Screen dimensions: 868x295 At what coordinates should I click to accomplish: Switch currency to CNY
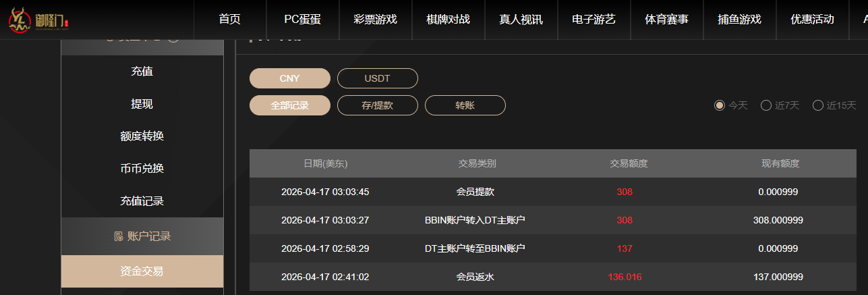click(290, 78)
